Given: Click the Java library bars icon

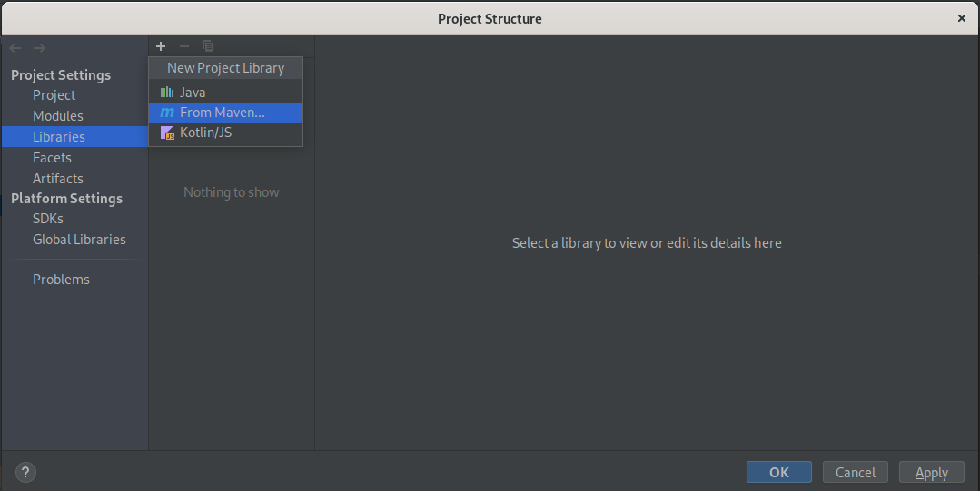Looking at the screenshot, I should [x=167, y=93].
